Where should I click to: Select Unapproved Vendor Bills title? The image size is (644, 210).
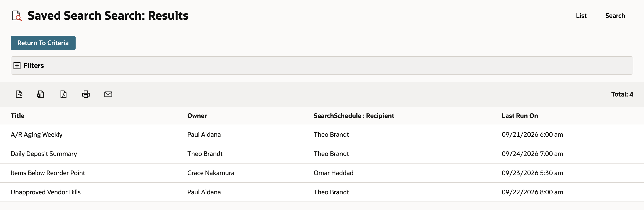(45, 192)
